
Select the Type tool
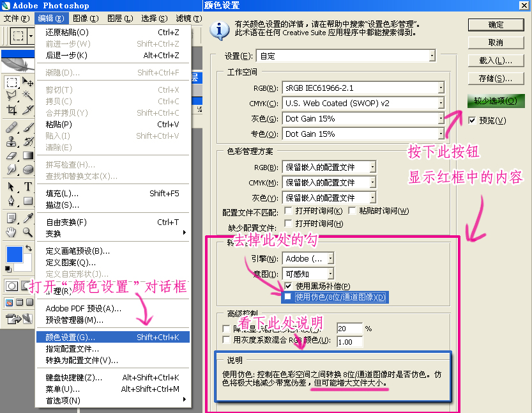coord(28,187)
